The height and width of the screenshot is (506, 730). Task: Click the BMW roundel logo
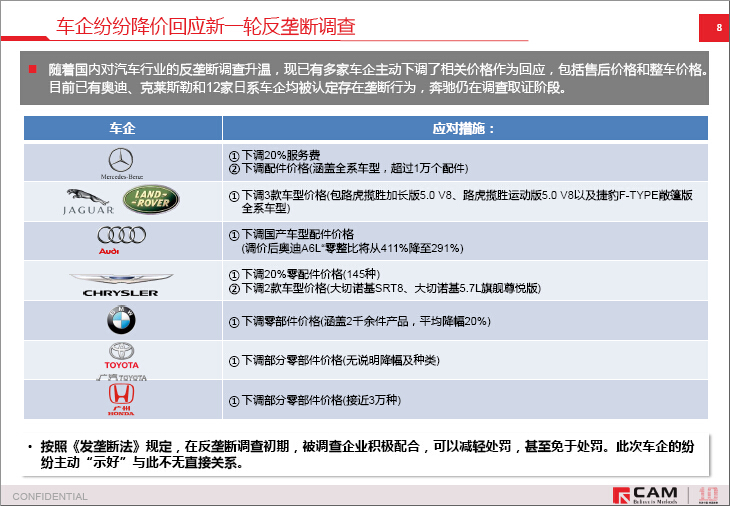(x=121, y=320)
